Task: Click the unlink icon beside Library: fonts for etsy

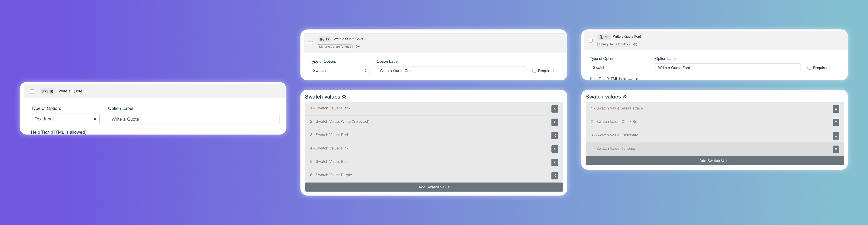Action: (635, 44)
